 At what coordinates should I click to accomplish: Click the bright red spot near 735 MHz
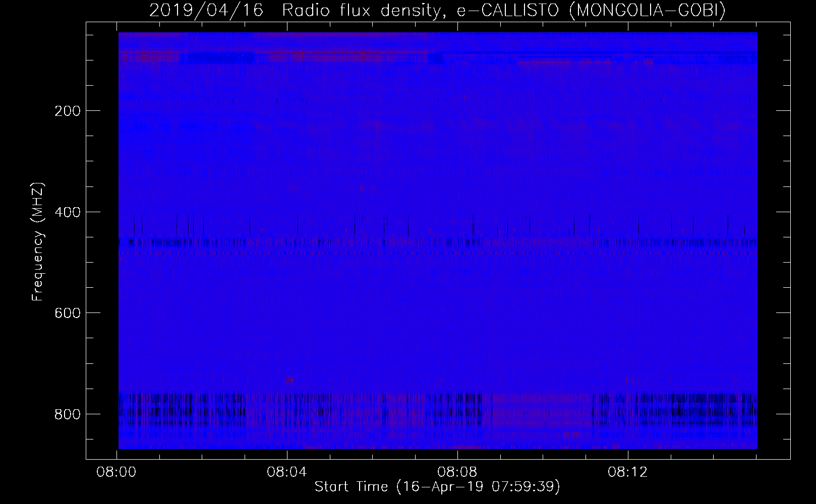coord(290,380)
